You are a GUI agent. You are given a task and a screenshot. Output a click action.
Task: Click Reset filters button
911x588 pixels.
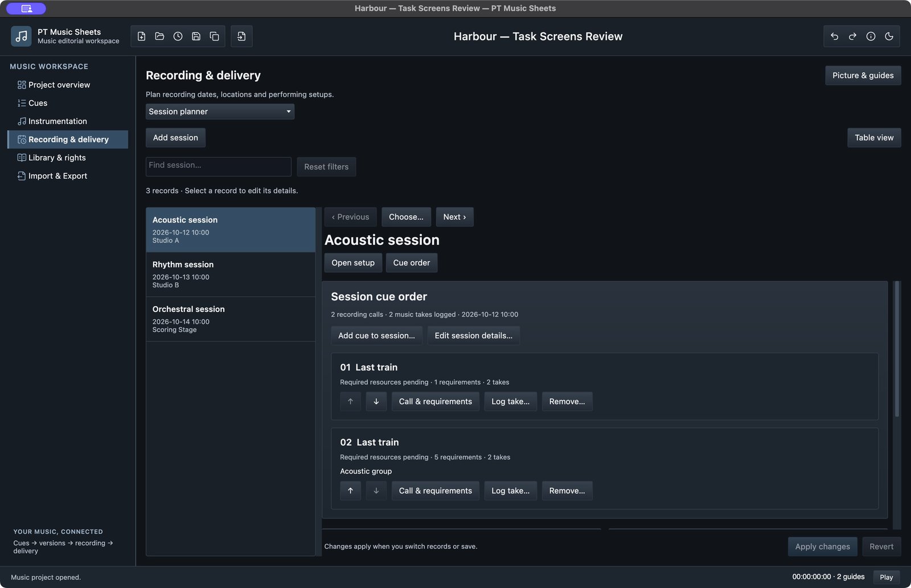coord(326,167)
